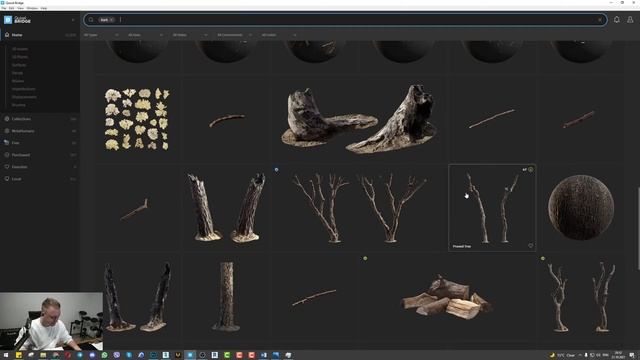This screenshot has height=360, width=640.
Task: Select the curved twig asset thumbnail
Action: tap(227, 121)
